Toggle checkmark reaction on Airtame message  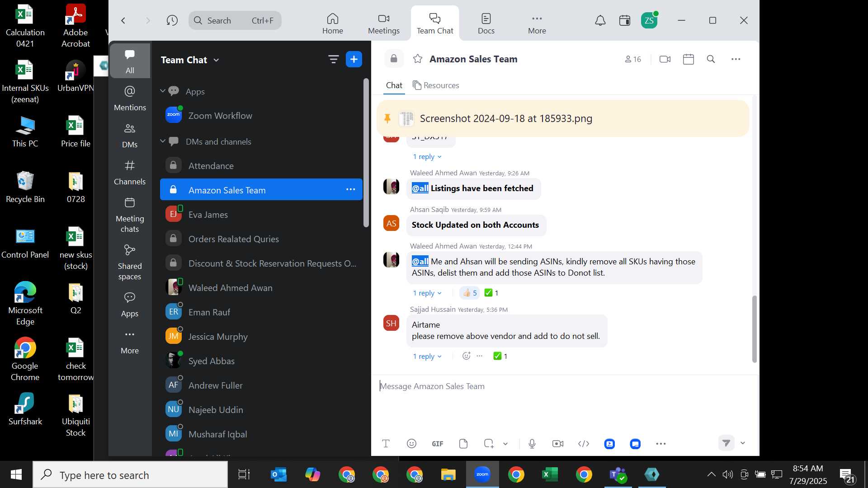point(500,356)
